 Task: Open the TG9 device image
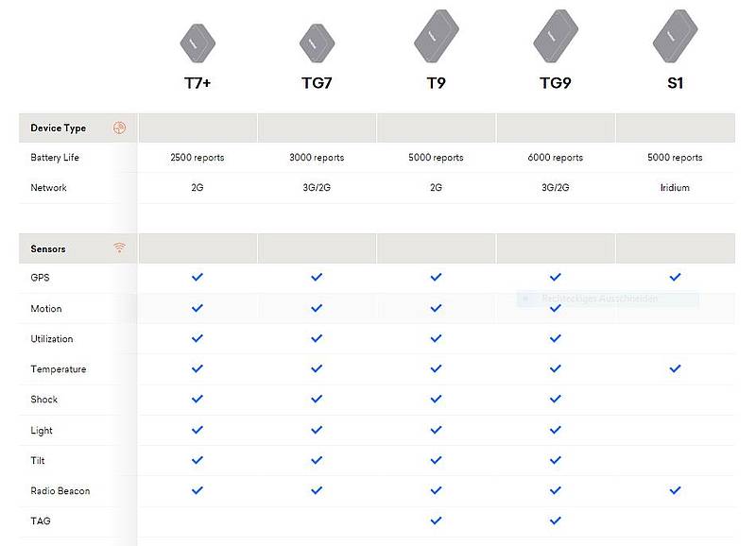tap(555, 36)
